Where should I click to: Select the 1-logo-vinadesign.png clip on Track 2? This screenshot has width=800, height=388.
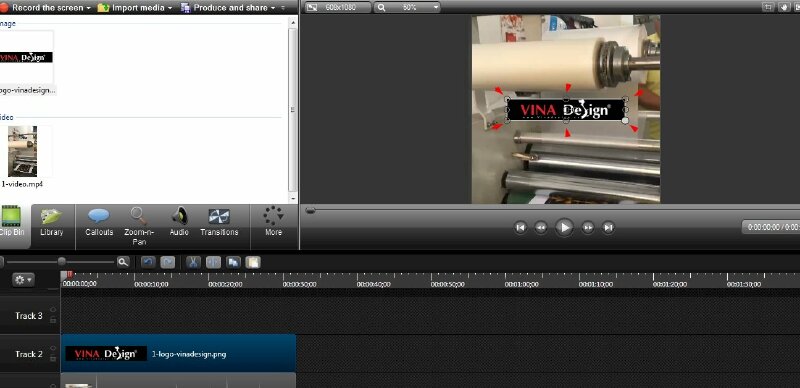coord(178,353)
